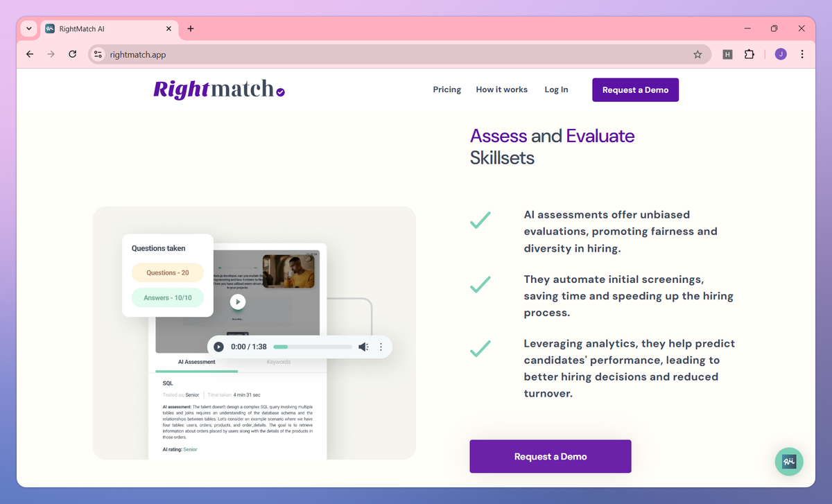Click the play button in the audio player
Screen dimensions: 832x504
point(218,347)
